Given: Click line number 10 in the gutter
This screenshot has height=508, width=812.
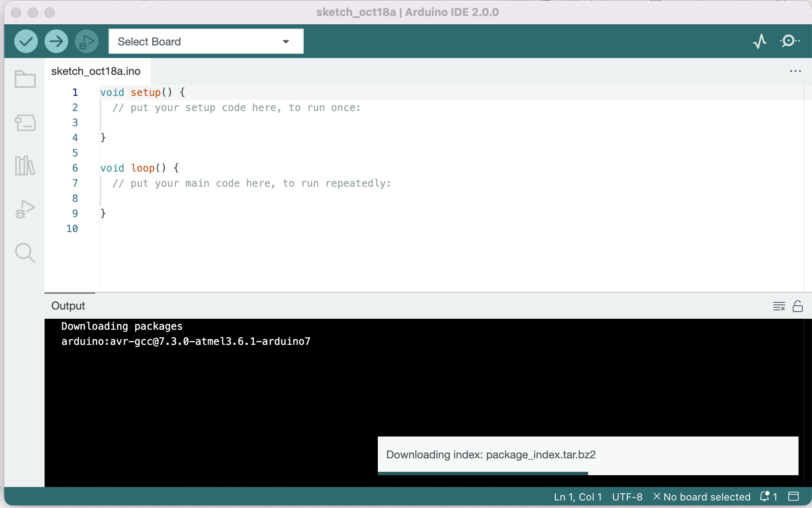Looking at the screenshot, I should tap(72, 228).
